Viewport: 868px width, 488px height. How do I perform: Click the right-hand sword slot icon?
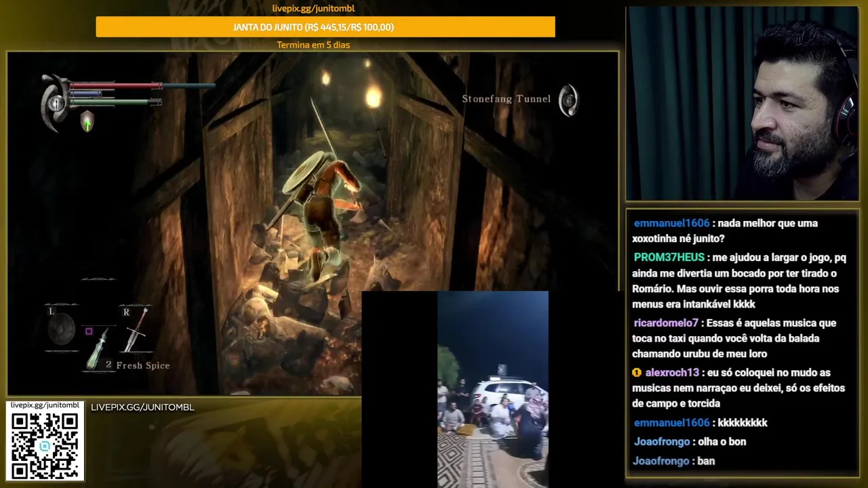tap(136, 329)
